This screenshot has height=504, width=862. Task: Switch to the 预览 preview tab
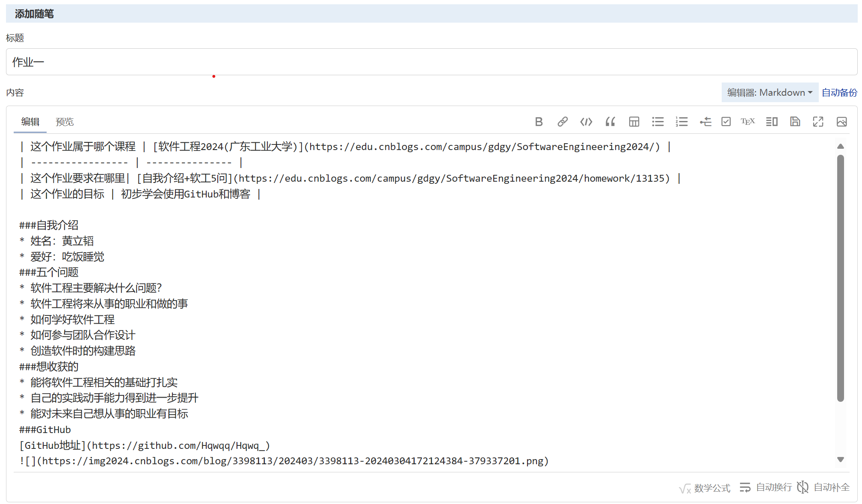[65, 122]
